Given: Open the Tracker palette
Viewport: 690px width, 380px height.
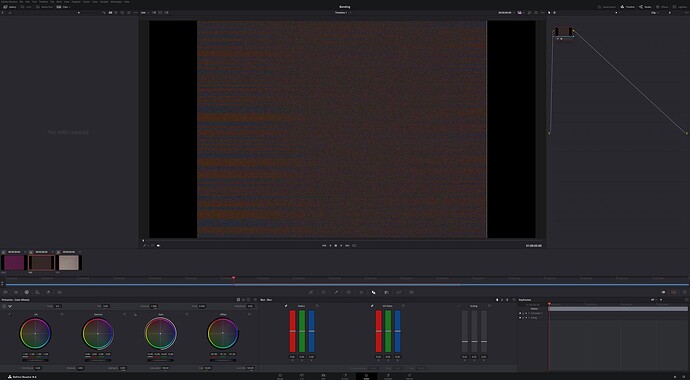Looking at the screenshot, I should tap(361, 292).
